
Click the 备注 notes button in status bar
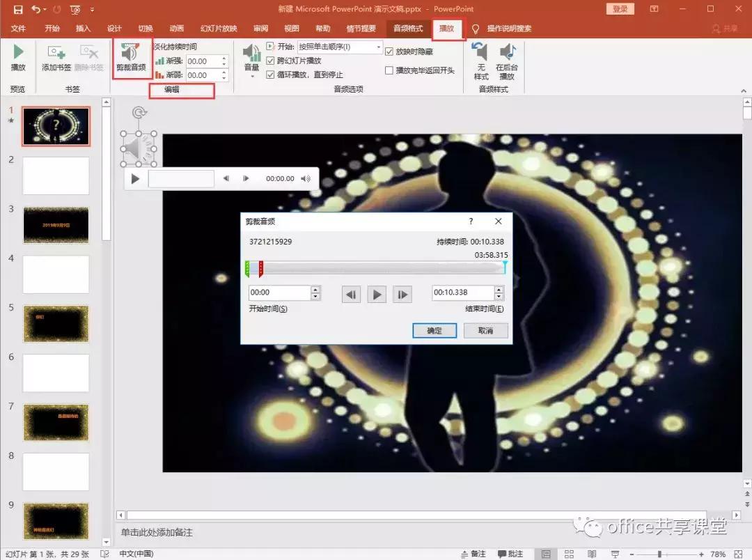tap(473, 554)
